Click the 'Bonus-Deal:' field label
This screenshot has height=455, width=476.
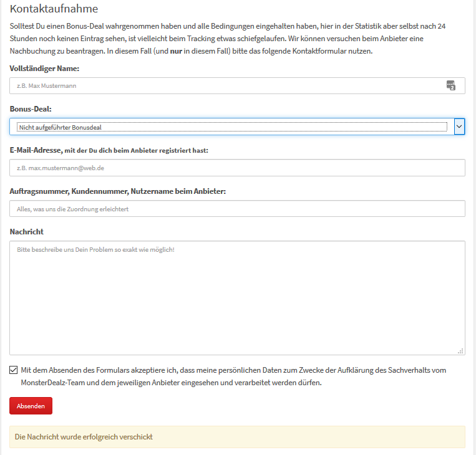click(x=31, y=109)
